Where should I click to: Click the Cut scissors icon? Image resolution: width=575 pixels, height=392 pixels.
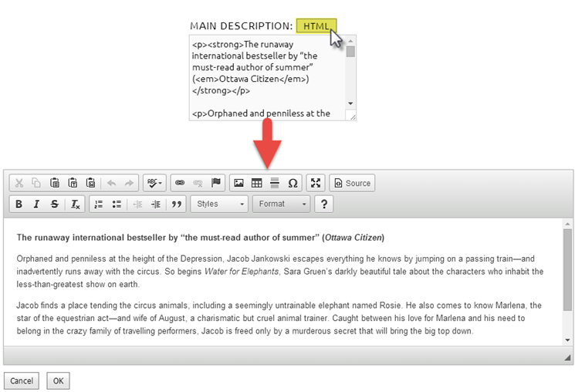click(19, 183)
